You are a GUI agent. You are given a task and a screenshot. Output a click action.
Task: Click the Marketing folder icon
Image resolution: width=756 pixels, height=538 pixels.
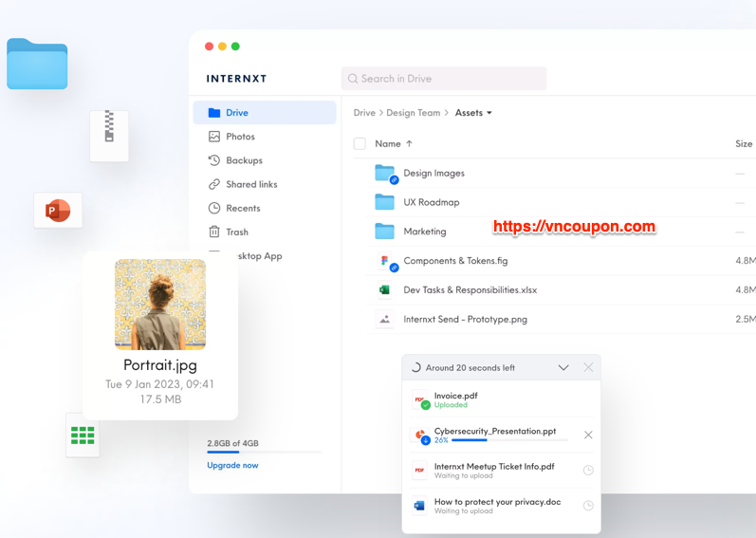(385, 232)
